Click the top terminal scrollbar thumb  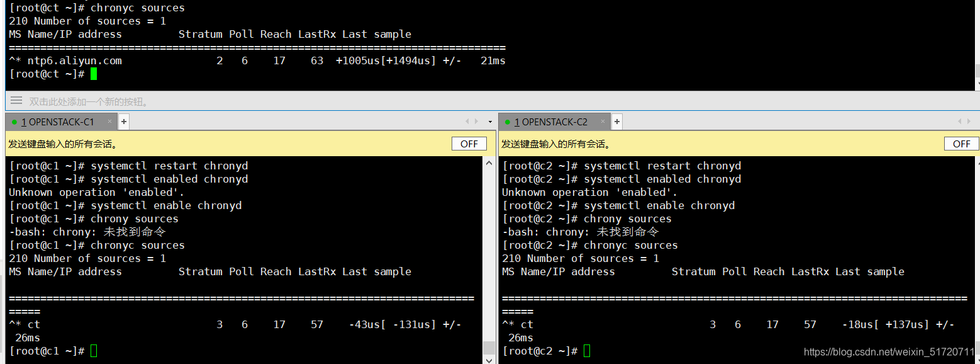pyautogui.click(x=977, y=71)
